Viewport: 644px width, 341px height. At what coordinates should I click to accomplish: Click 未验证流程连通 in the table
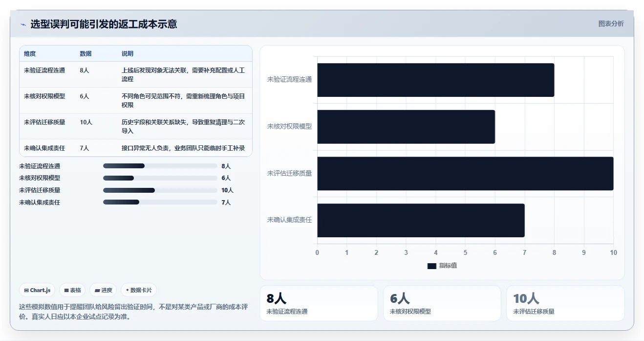[x=44, y=70]
